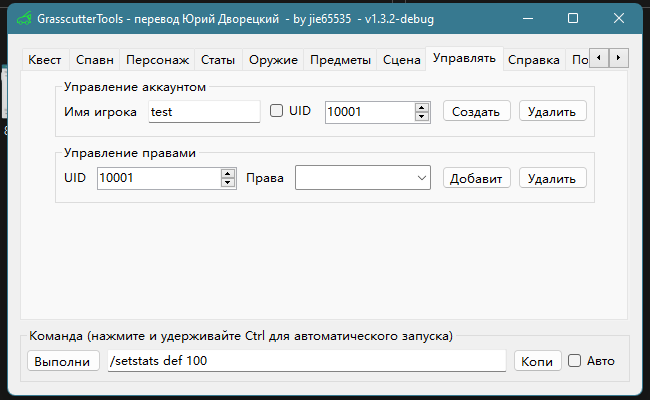650x400 pixels.
Task: Decrease permissions UID with down spinner arrow
Action: (227, 183)
